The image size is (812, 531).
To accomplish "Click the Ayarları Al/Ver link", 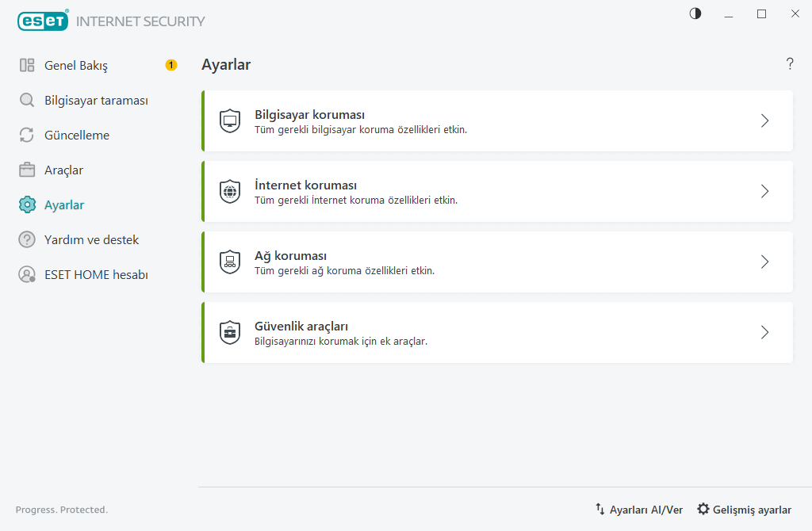I will point(645,510).
